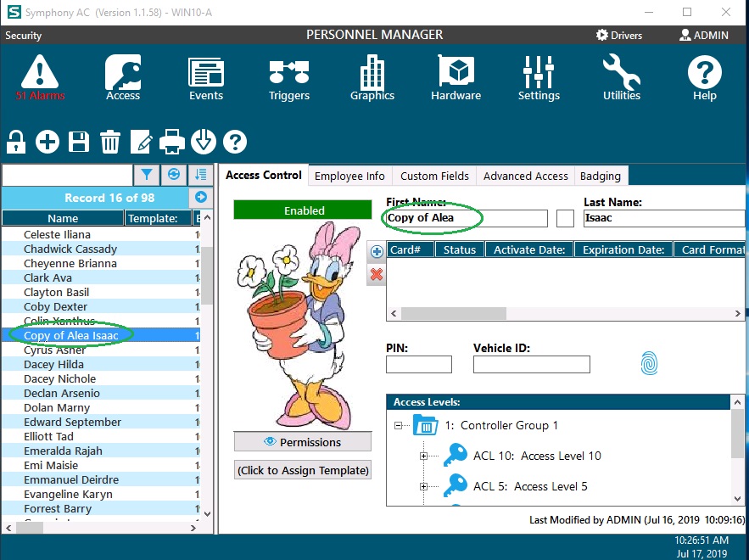Open the Events module
Image resolution: width=749 pixels, height=560 pixels.
pyautogui.click(x=206, y=78)
